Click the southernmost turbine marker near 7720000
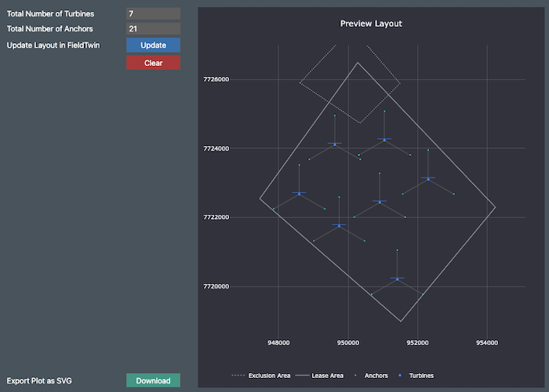The image size is (549, 392). coord(397,279)
